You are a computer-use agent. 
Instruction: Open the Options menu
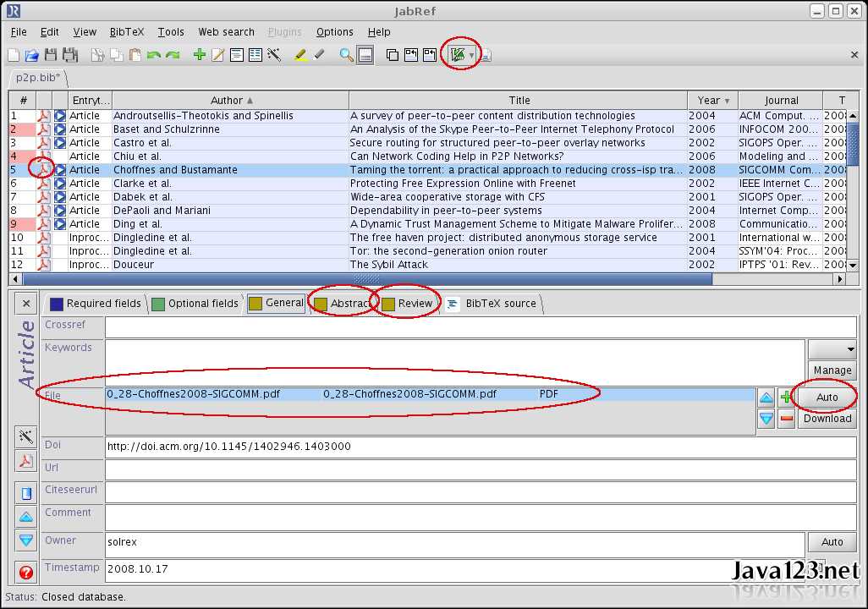334,32
